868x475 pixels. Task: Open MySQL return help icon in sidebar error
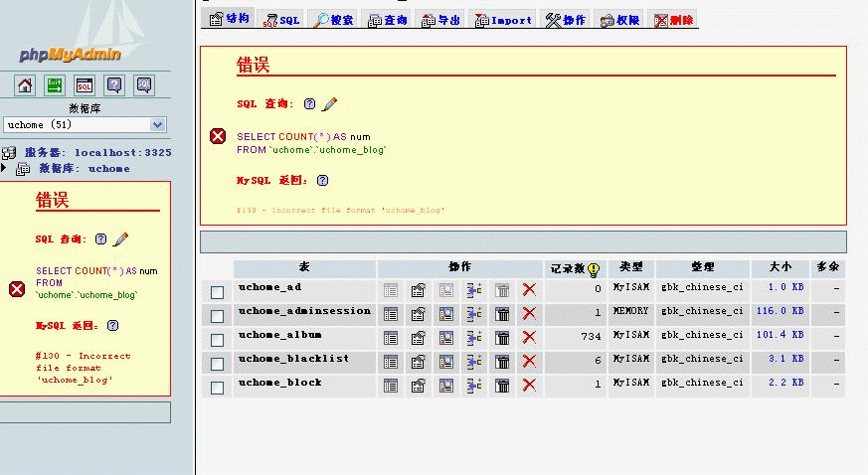[x=113, y=325]
